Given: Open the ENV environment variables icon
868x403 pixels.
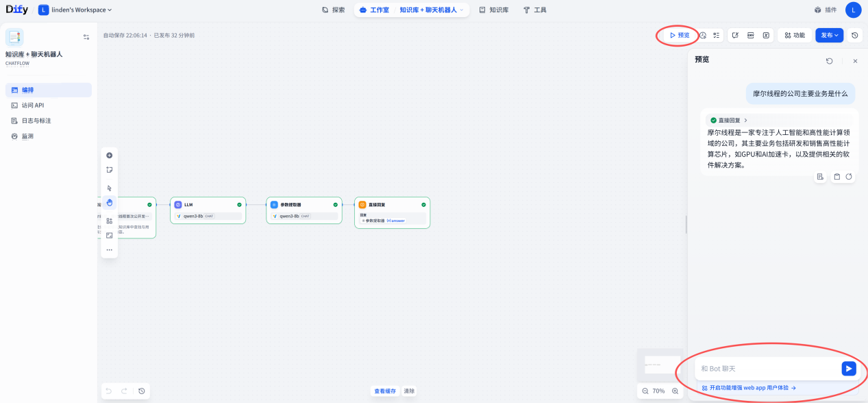Looking at the screenshot, I should pos(751,35).
